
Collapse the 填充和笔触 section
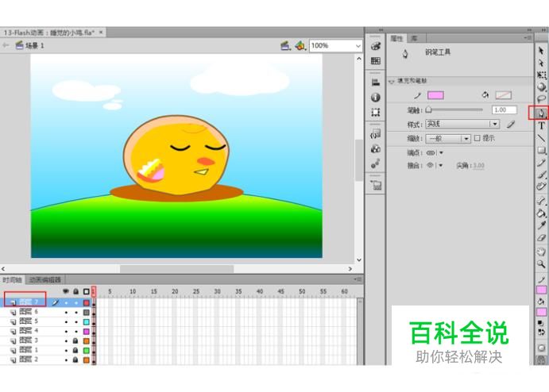tap(392, 81)
